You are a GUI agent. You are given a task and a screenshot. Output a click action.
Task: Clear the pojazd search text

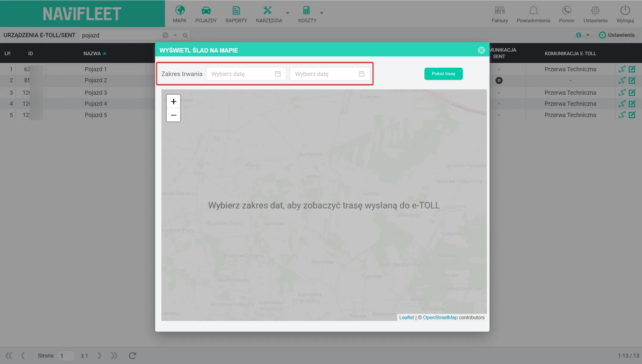[166, 35]
